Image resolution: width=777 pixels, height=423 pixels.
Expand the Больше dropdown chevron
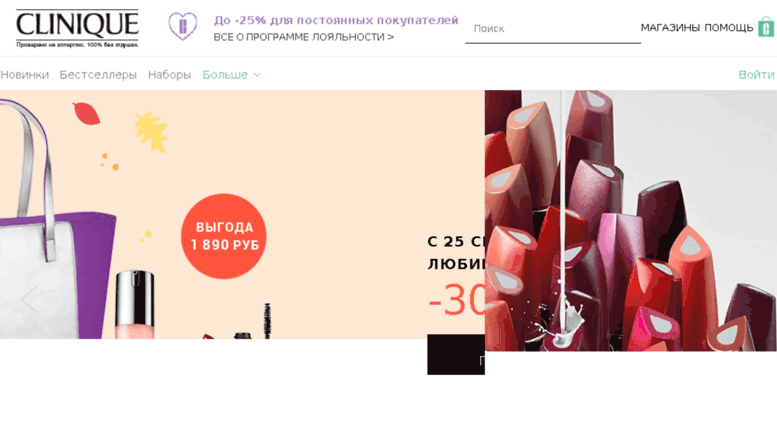click(x=257, y=75)
